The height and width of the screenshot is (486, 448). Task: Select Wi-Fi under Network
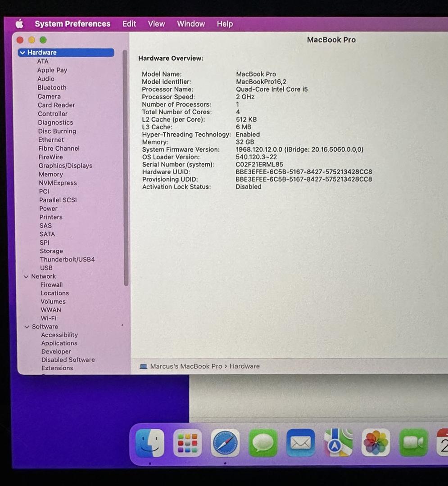49,318
